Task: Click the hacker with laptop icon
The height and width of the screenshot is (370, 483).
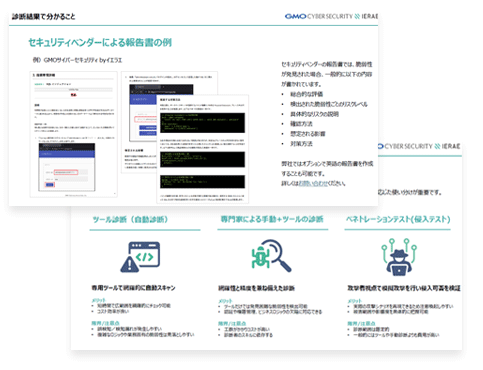Action: tap(399, 257)
